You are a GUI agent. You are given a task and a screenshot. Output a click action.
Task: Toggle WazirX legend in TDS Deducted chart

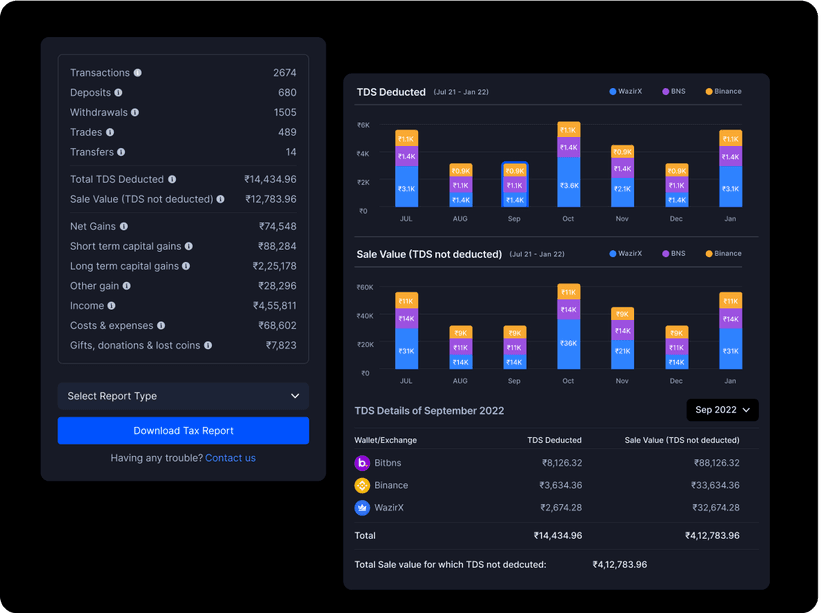point(625,92)
